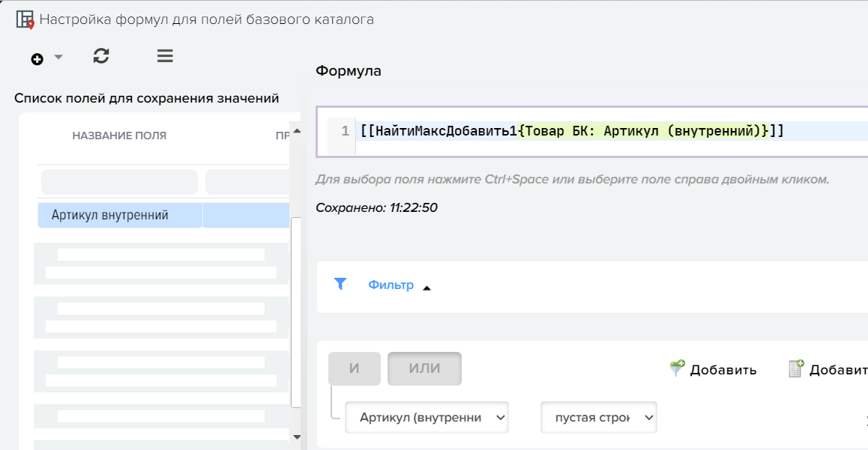Click the blue funnel icon beside Фильтр
Screen dimensions: 868x450
(340, 284)
